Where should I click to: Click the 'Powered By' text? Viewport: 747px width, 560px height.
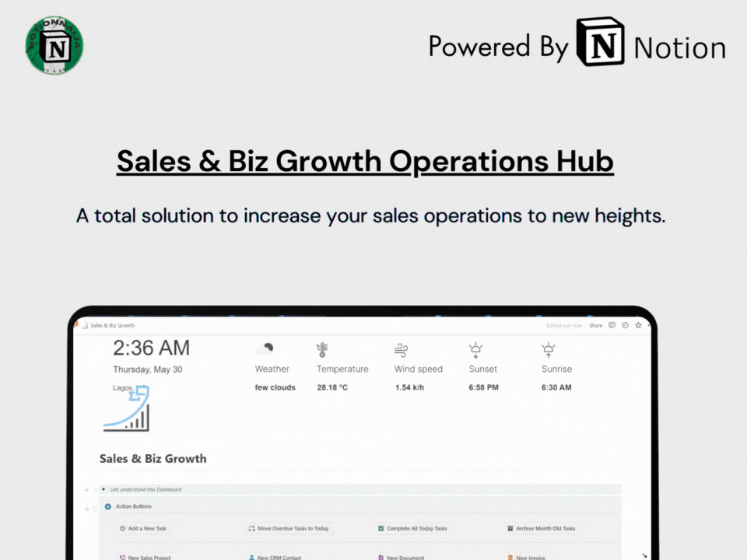[x=499, y=47]
